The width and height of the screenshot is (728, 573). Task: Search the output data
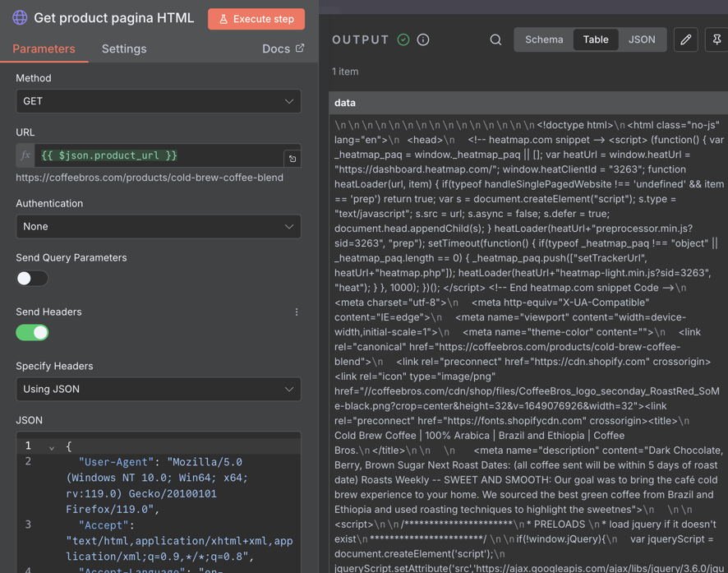(x=495, y=40)
